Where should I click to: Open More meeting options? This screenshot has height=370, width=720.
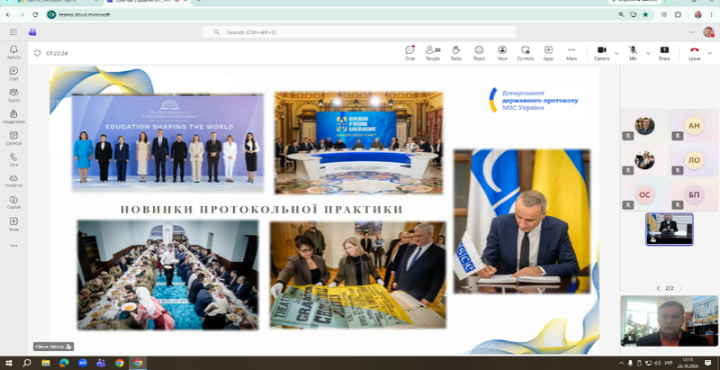(x=571, y=53)
